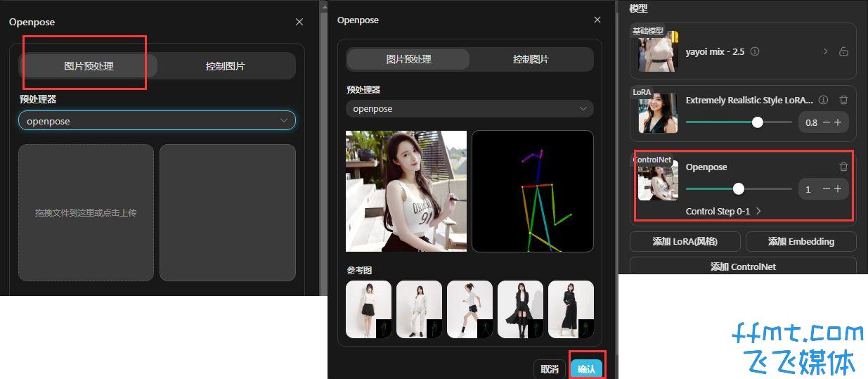Adjust the LoRA weight slider handle
Viewport: 868px width, 379px height.
[x=757, y=122]
